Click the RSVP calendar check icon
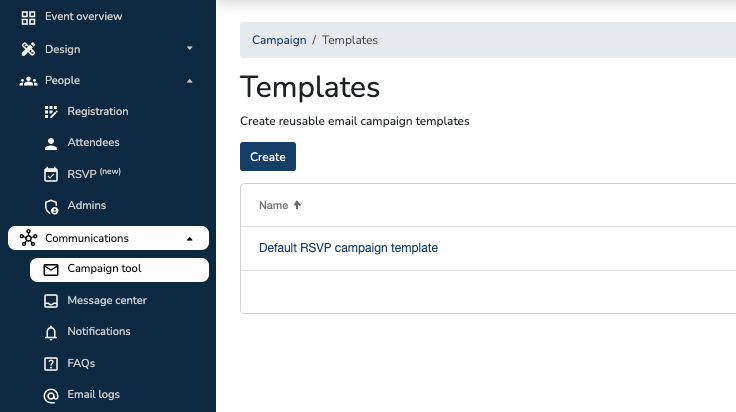 (51, 174)
